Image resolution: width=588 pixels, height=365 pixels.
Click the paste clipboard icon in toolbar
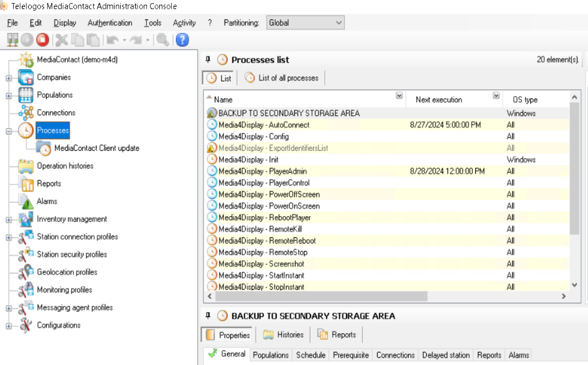pyautogui.click(x=93, y=40)
